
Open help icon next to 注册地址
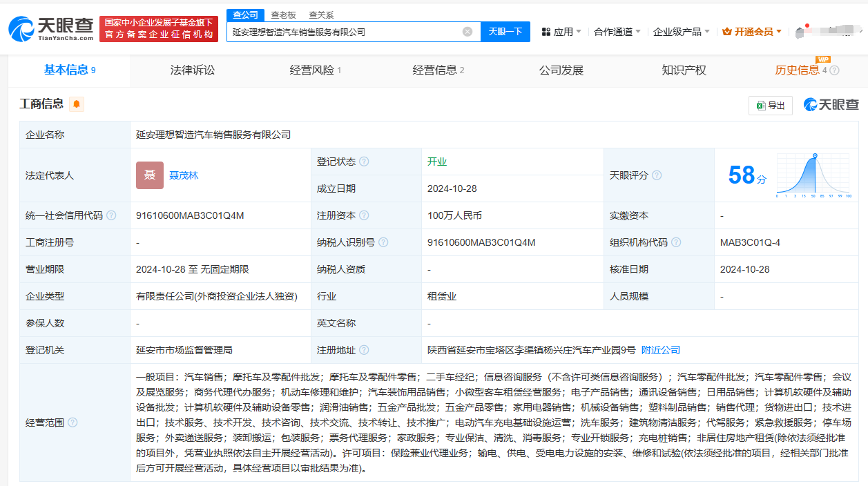(364, 350)
